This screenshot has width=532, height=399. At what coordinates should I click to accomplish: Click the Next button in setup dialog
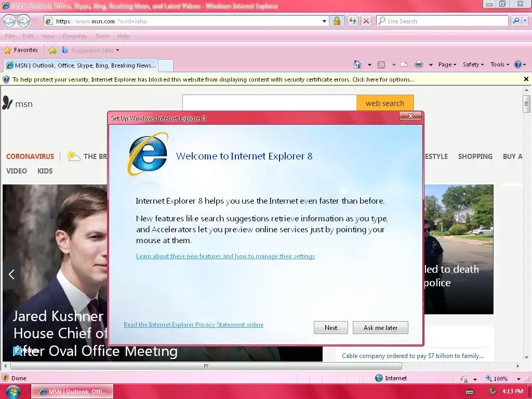click(331, 327)
